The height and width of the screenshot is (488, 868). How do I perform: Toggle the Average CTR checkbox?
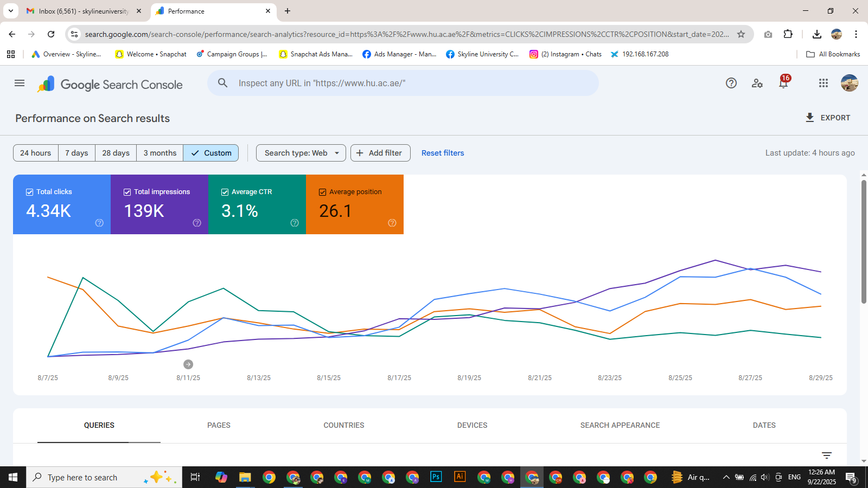(225, 192)
